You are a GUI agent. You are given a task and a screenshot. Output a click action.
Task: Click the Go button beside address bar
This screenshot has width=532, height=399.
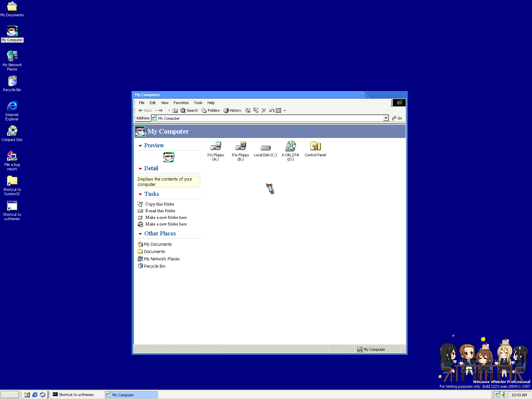coord(397,118)
